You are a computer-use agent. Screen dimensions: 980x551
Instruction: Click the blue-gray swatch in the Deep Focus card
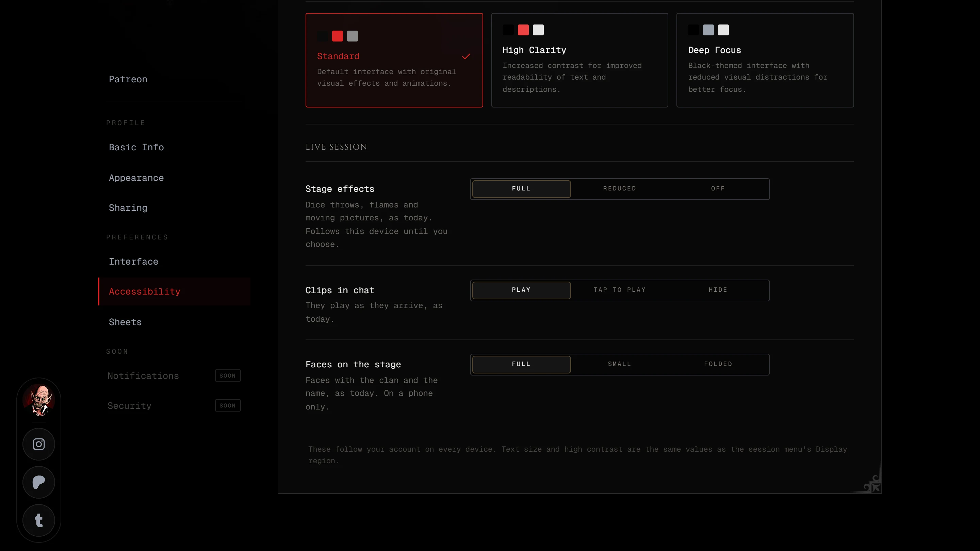tap(708, 30)
